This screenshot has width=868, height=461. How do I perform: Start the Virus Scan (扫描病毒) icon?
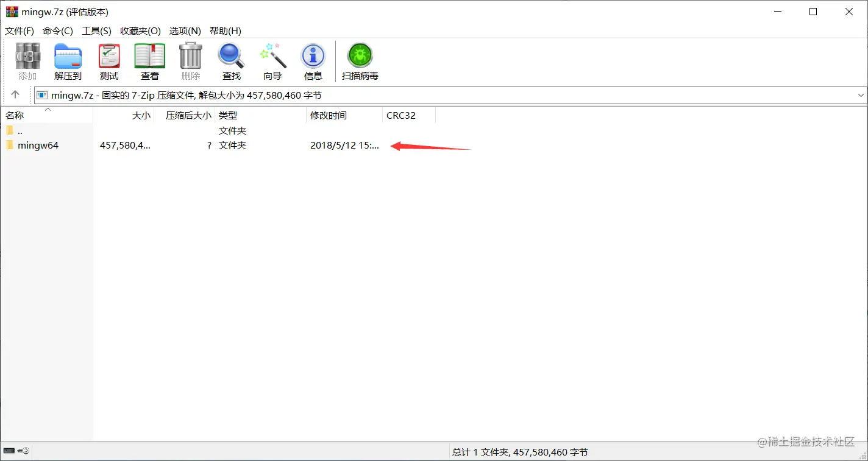click(x=360, y=61)
